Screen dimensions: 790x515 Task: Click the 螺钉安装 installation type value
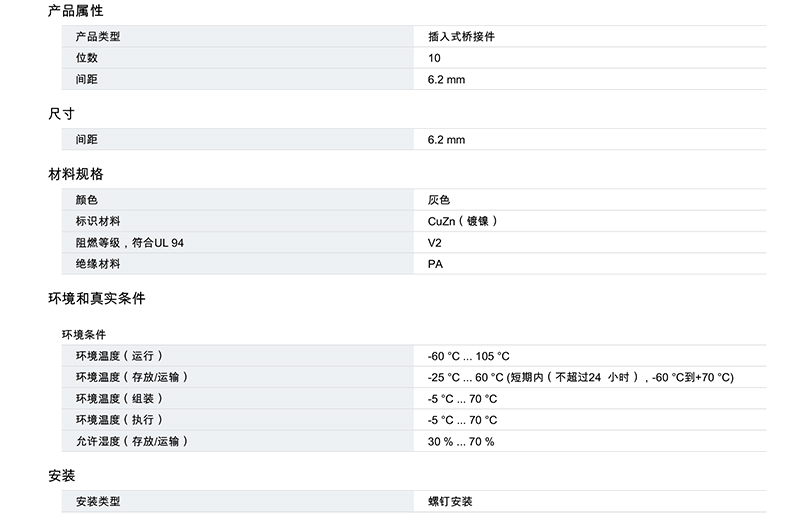click(450, 501)
